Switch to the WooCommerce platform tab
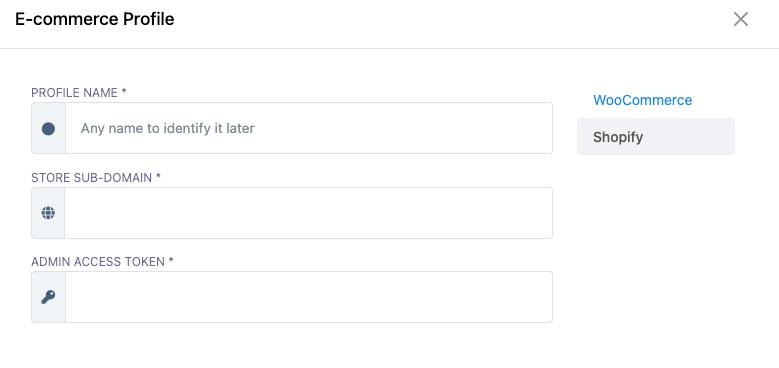 click(642, 100)
